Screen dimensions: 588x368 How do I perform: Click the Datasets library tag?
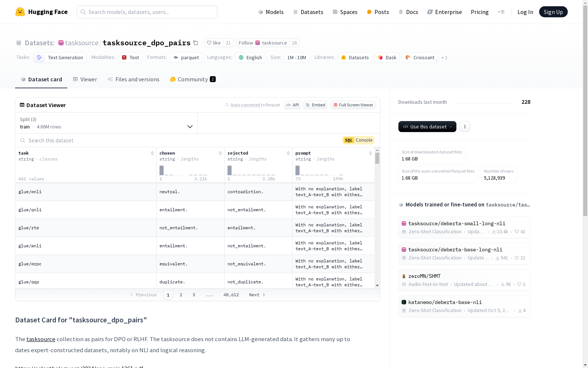(x=355, y=57)
